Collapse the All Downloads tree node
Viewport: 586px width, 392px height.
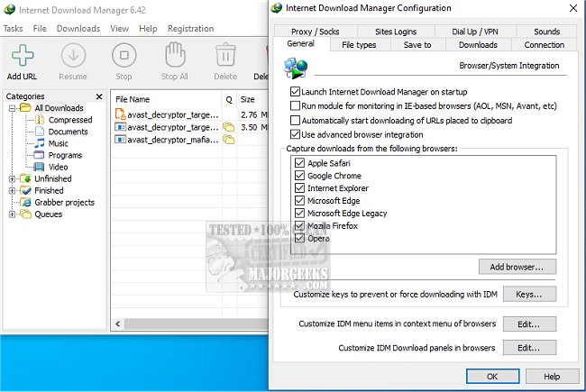coord(12,108)
